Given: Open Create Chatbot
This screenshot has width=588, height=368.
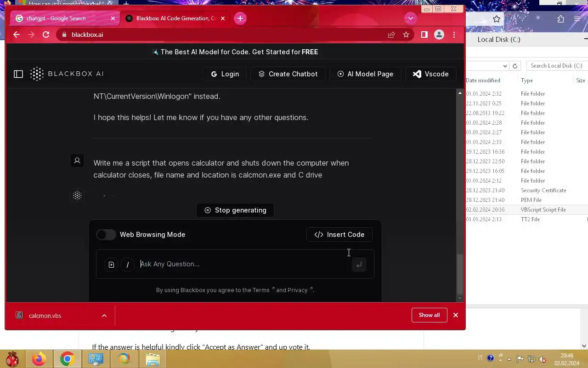Looking at the screenshot, I should 288,74.
